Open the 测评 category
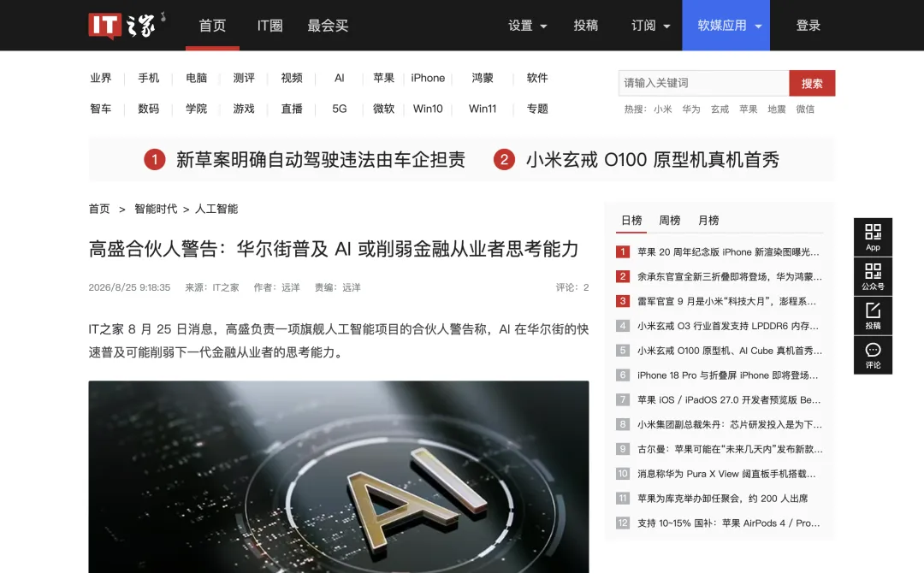924x573 pixels. click(x=244, y=78)
